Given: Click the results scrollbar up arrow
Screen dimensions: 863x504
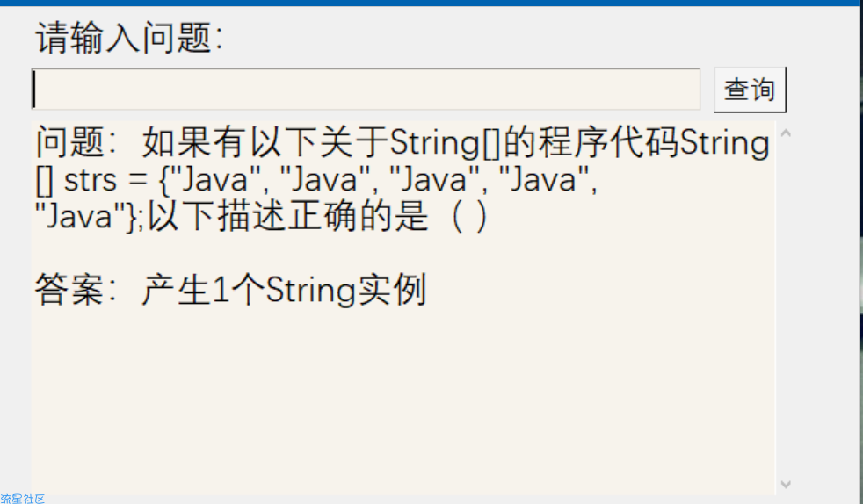Looking at the screenshot, I should [x=786, y=133].
